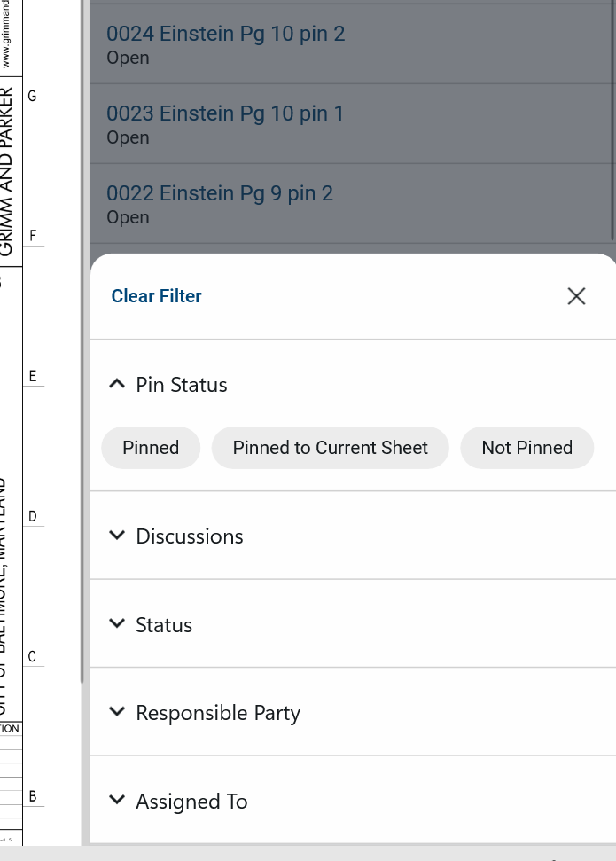This screenshot has height=861, width=616.
Task: Expand the Discussions filter section
Action: (189, 536)
